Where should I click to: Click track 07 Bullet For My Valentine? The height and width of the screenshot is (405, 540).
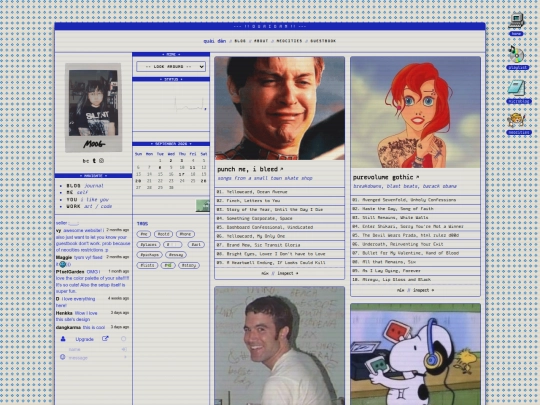415,253
